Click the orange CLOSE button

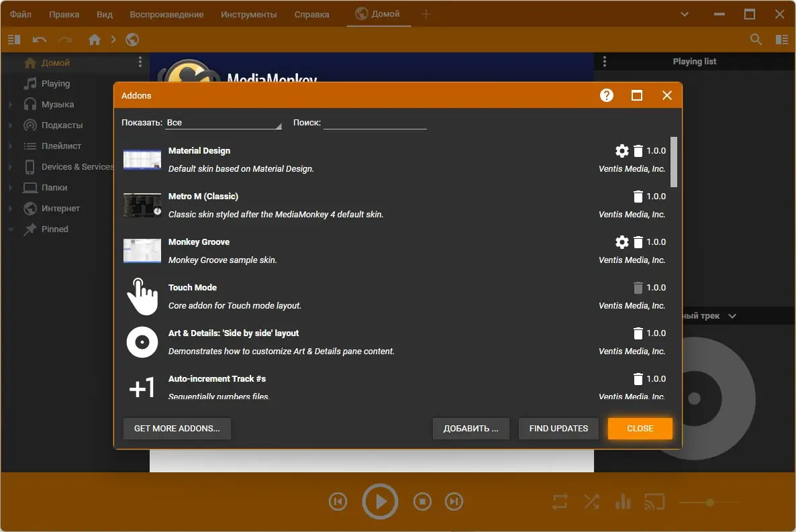(640, 429)
